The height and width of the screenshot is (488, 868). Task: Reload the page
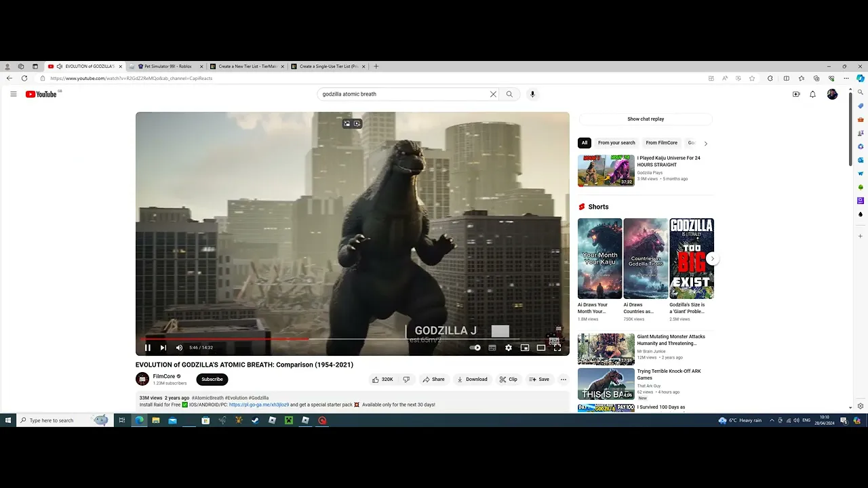(x=24, y=79)
